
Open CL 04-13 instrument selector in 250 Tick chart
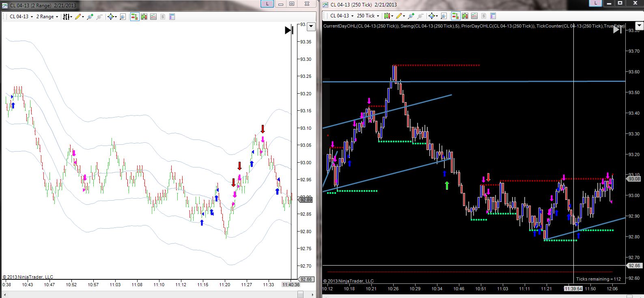tap(342, 16)
